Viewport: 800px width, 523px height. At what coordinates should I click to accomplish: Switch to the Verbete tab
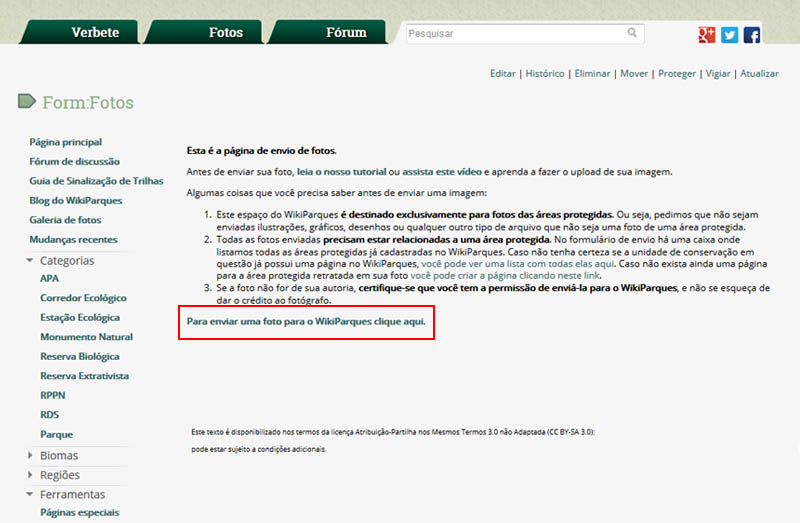95,32
